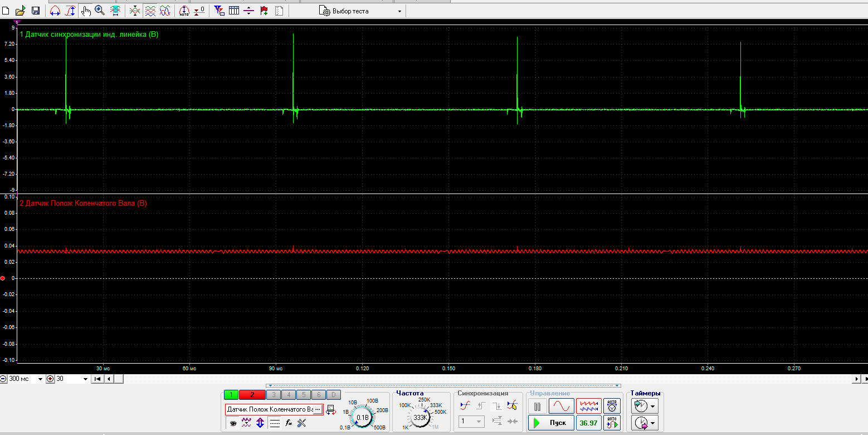
Task: Click the red channel 2 zero-level marker
Action: pos(3,278)
